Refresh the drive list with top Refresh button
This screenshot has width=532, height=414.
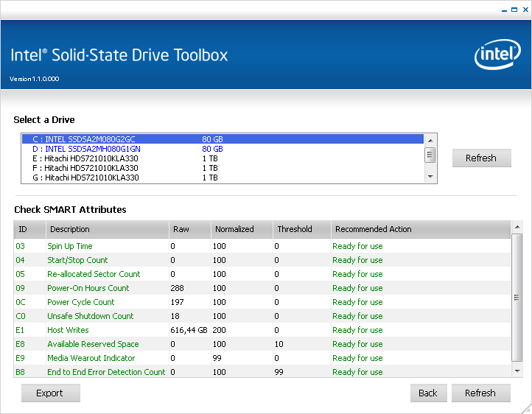tap(481, 158)
